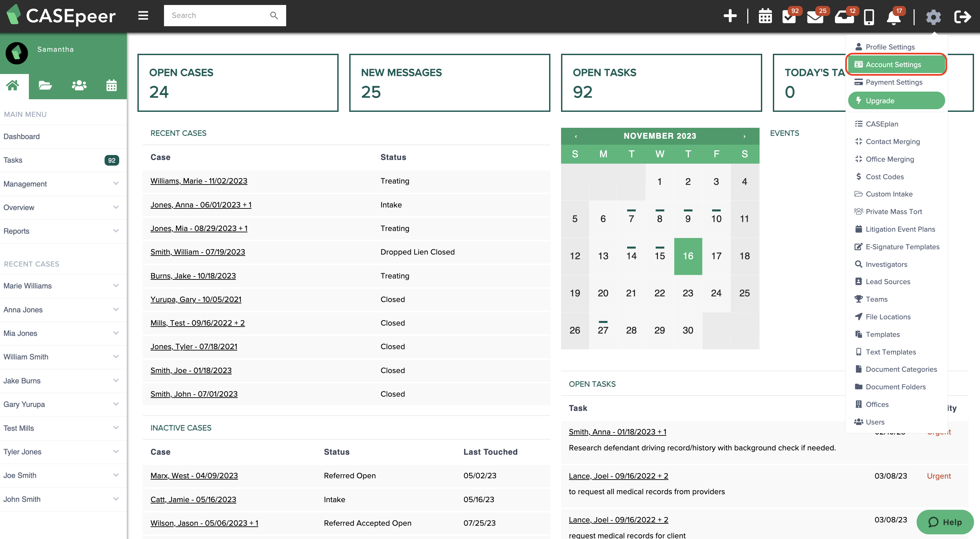
Task: Click the search magnifier icon
Action: pyautogui.click(x=274, y=16)
